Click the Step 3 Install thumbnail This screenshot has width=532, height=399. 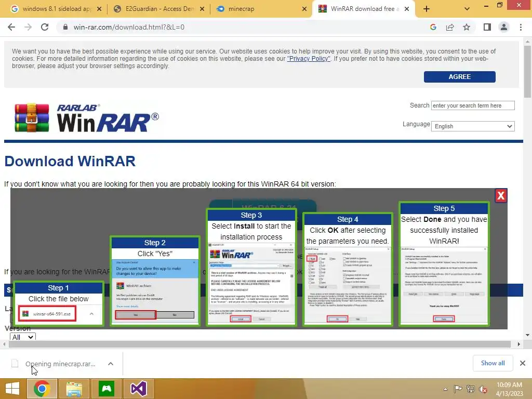251,268
